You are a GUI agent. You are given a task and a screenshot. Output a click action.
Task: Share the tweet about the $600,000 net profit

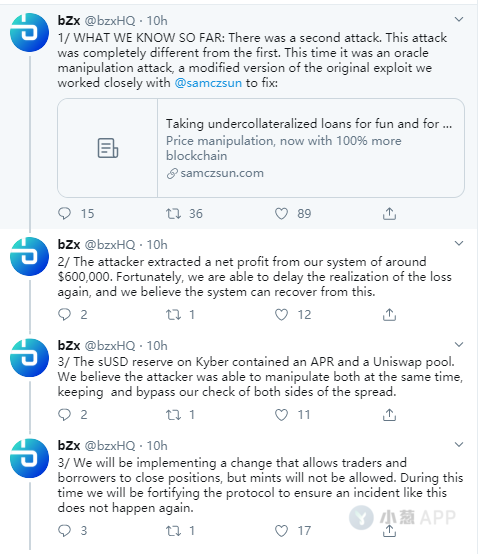pyautogui.click(x=389, y=314)
